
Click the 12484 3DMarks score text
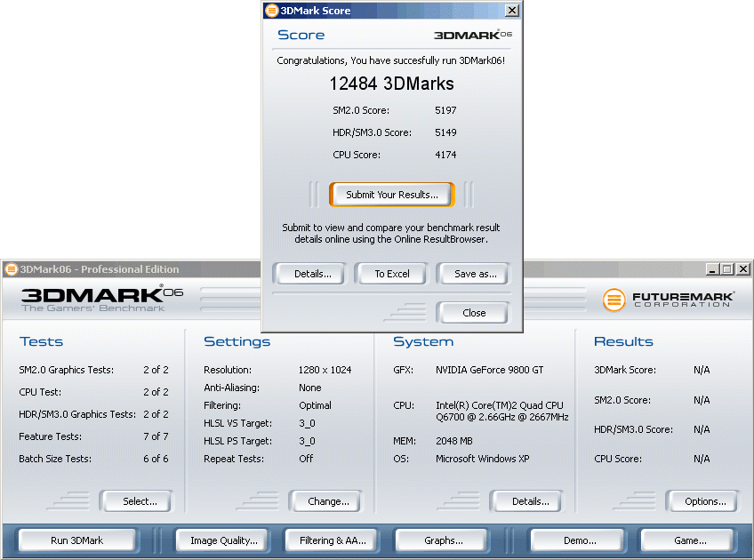pos(391,84)
